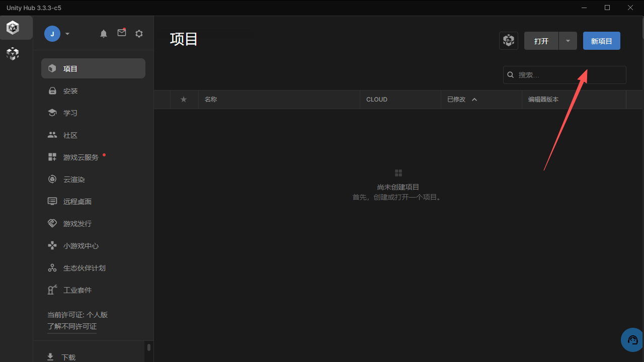Open 工业套件 in sidebar
This screenshot has width=644, height=362.
pos(93,290)
